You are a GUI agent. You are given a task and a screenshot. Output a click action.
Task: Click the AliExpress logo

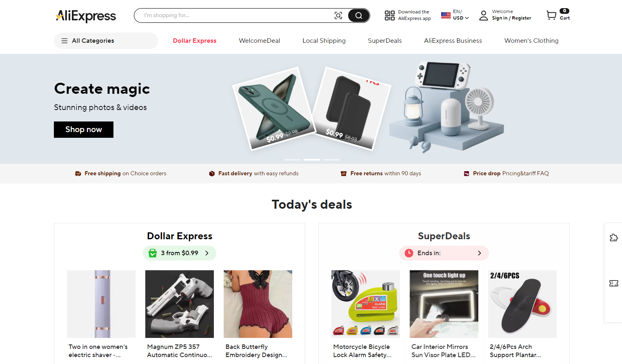[x=86, y=16]
